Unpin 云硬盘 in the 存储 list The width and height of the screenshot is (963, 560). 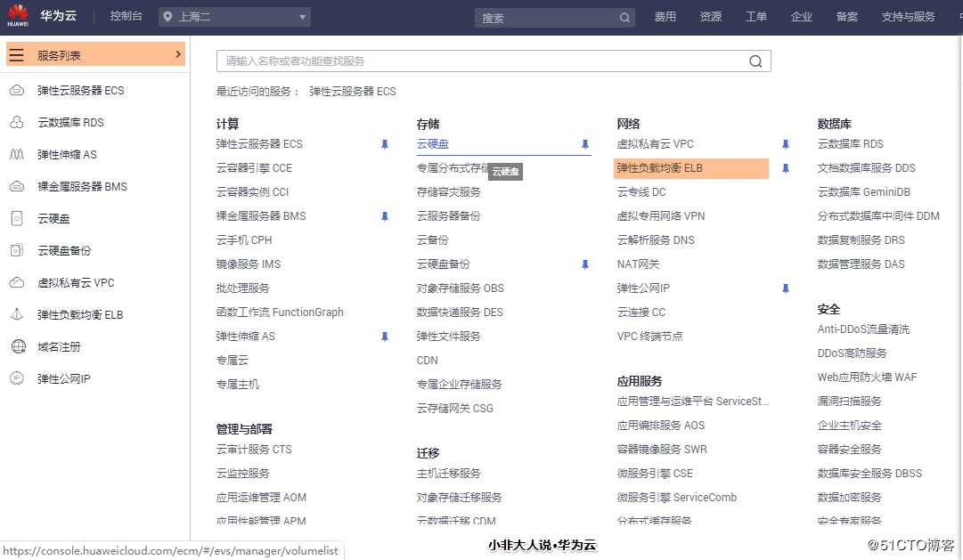[584, 144]
